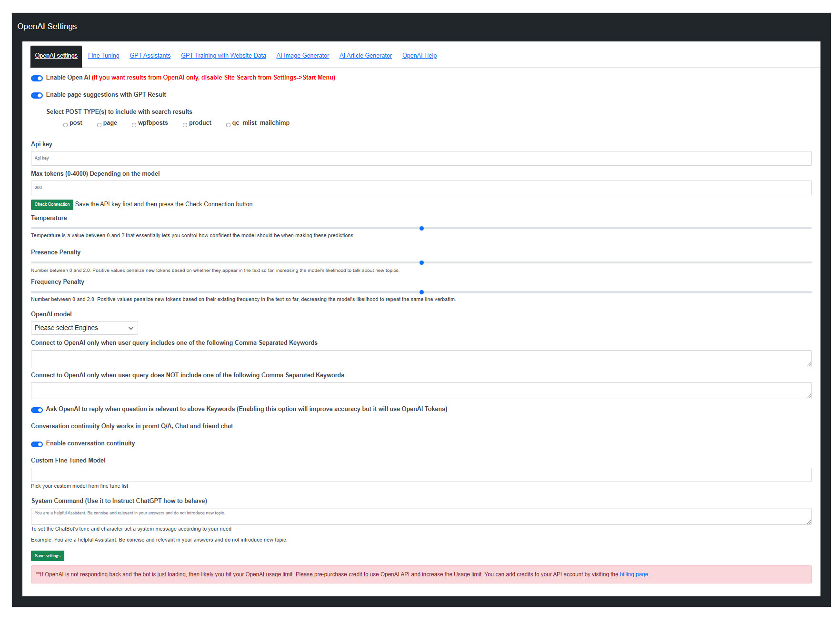Switch to the OpenAI settings tab
840x623 pixels.
tap(56, 56)
